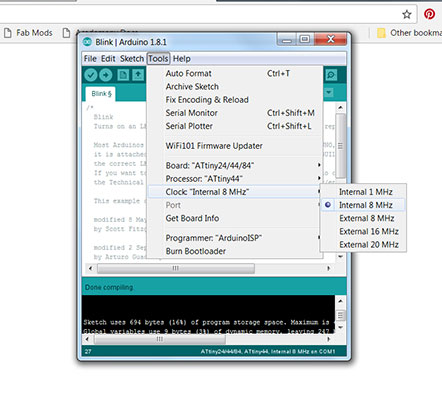Close the Arduino window
Image resolution: width=442 pixels, height=400 pixels.
tap(330, 39)
